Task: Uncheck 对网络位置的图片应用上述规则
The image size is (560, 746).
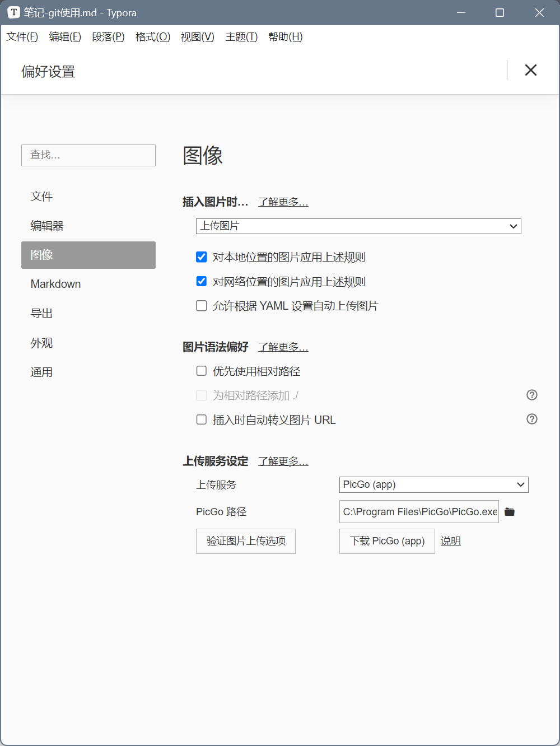Action: coord(202,281)
